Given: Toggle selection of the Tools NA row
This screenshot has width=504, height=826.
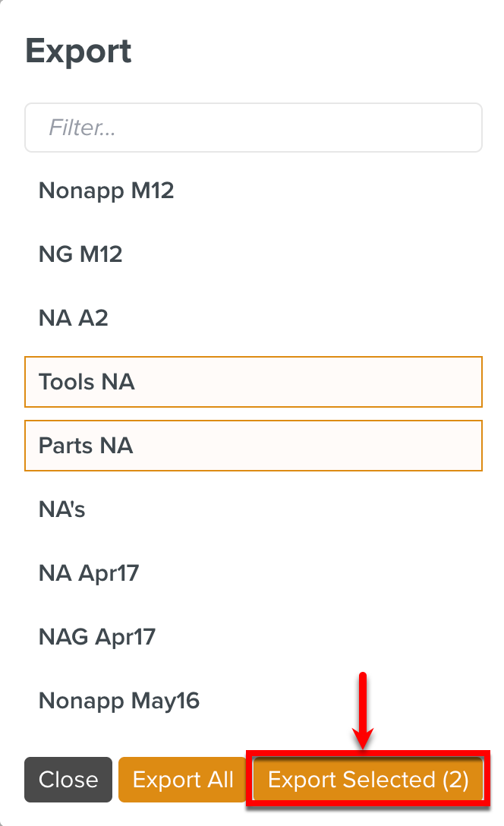Looking at the screenshot, I should pyautogui.click(x=253, y=382).
